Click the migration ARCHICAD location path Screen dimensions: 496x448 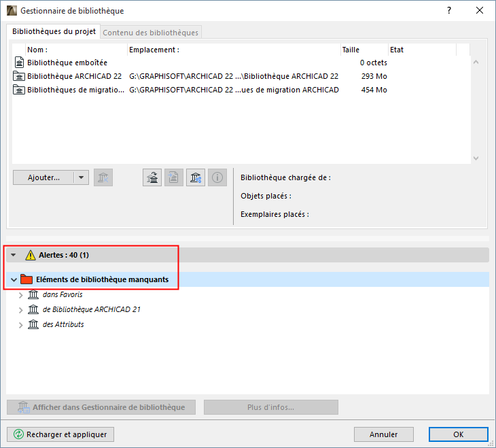pyautogui.click(x=234, y=90)
